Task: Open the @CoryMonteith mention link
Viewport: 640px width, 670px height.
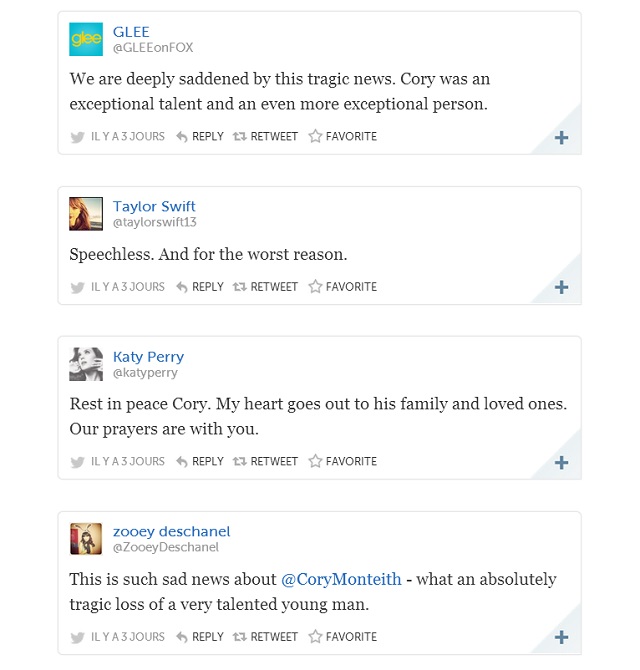Action: point(341,579)
